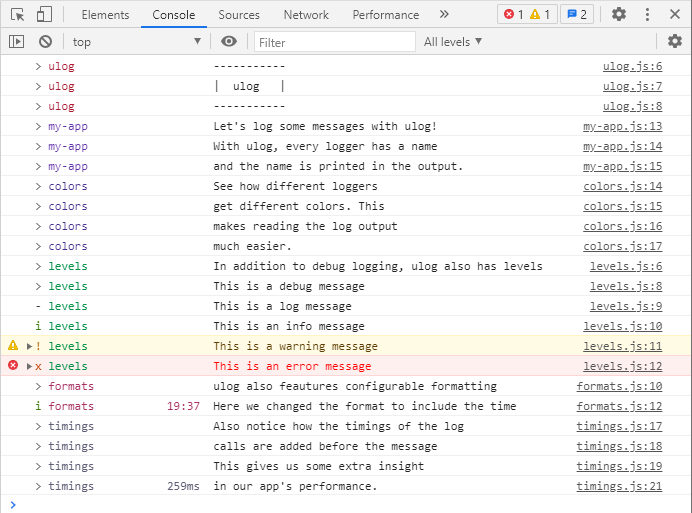
Task: Select 'ulog also feautures configurable formatting' text
Action: pyautogui.click(x=355, y=386)
